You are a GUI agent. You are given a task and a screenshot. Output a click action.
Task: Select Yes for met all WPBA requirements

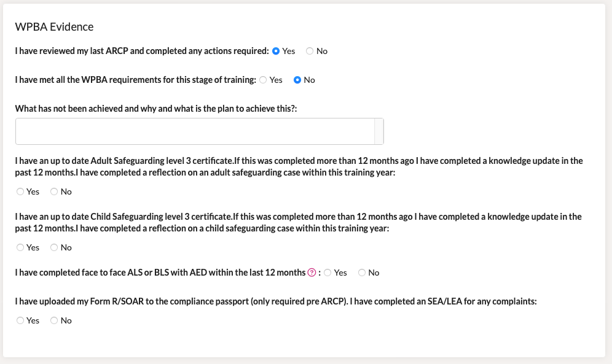click(x=263, y=80)
